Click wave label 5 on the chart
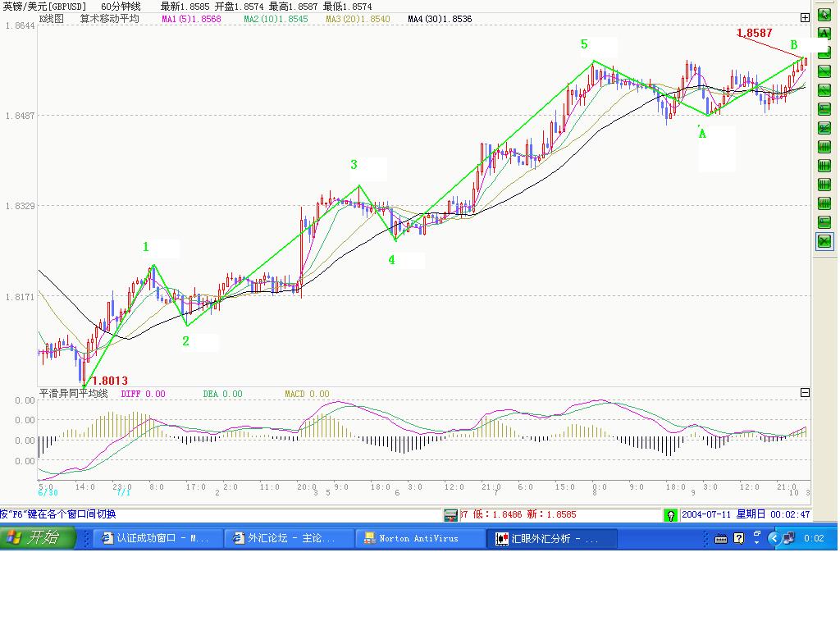The image size is (840, 630). (x=584, y=44)
